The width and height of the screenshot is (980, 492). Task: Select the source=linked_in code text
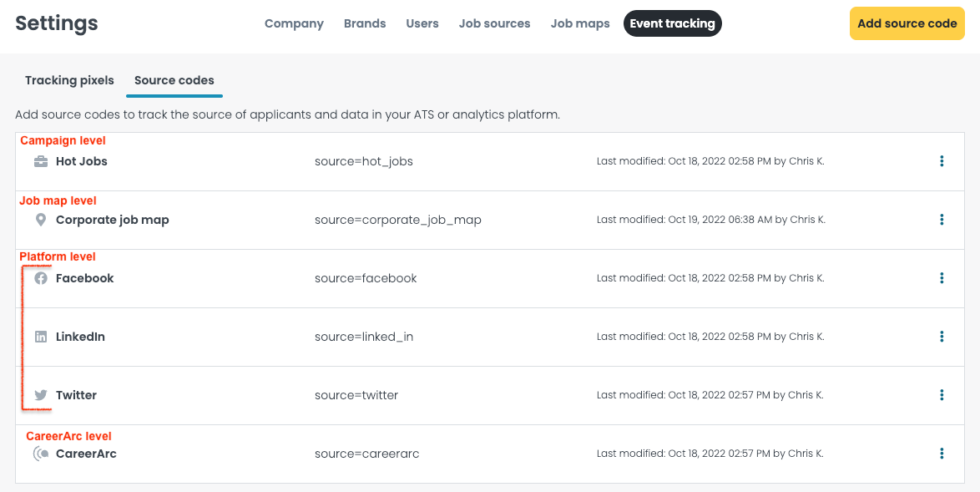pos(364,337)
